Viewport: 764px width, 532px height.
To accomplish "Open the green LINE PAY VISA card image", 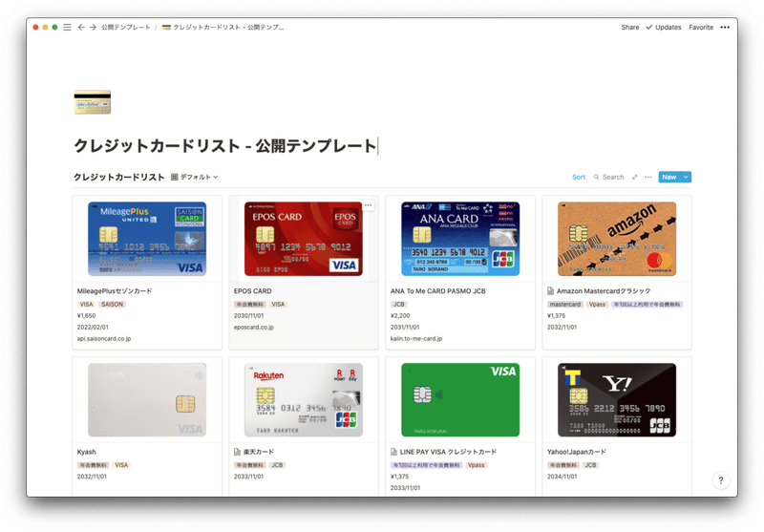I will [x=460, y=399].
